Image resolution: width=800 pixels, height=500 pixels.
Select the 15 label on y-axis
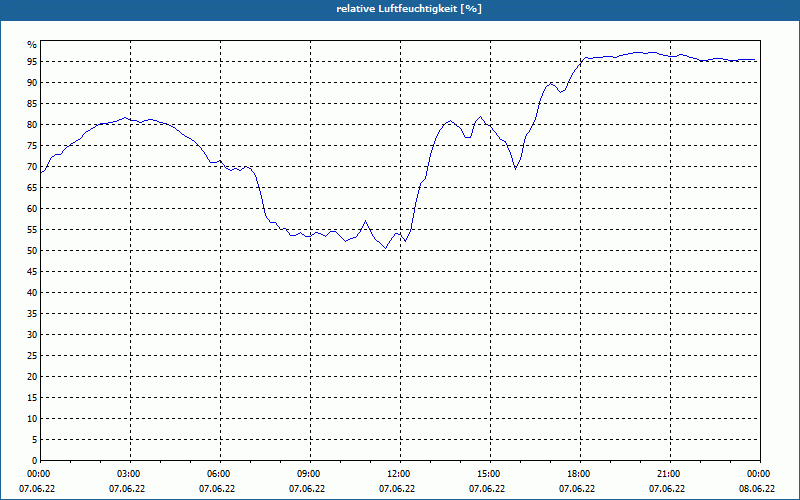point(32,397)
